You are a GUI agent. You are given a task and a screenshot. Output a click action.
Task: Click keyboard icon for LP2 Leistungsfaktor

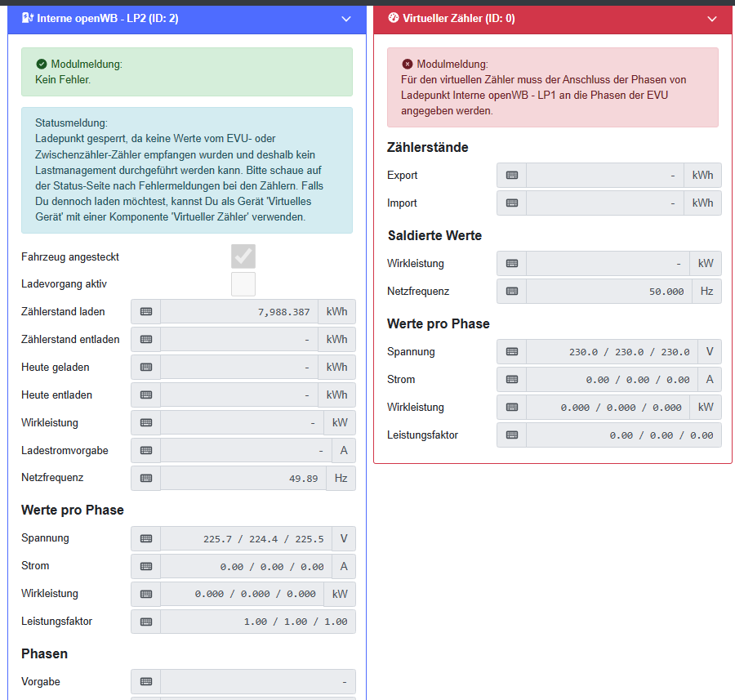point(146,622)
